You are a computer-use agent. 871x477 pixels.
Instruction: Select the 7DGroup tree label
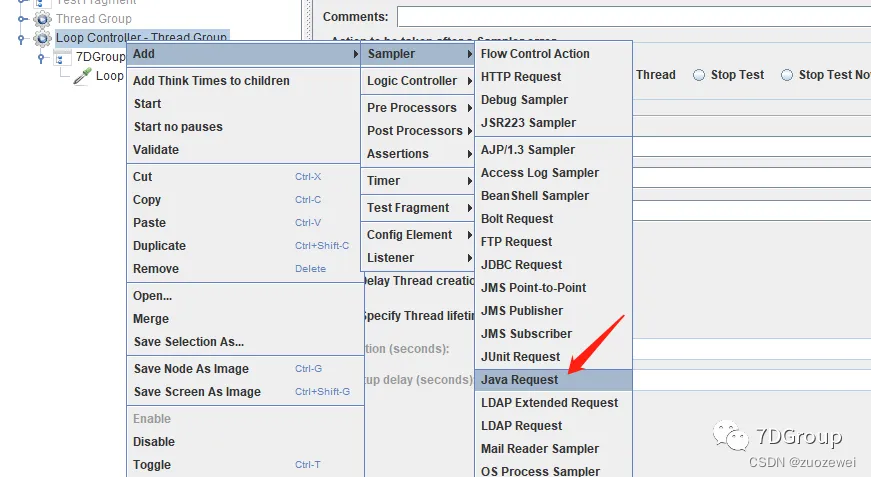pyautogui.click(x=101, y=57)
